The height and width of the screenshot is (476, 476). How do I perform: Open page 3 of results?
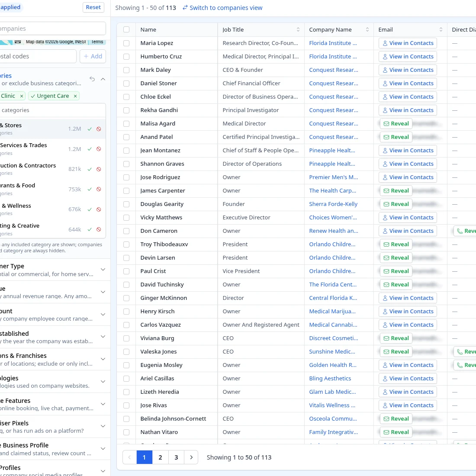[x=176, y=457]
